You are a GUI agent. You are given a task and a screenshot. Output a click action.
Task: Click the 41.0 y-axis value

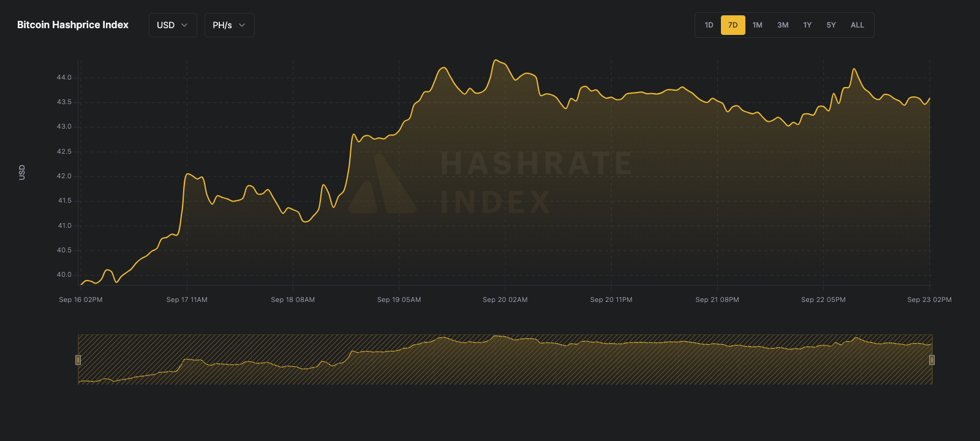tap(64, 226)
